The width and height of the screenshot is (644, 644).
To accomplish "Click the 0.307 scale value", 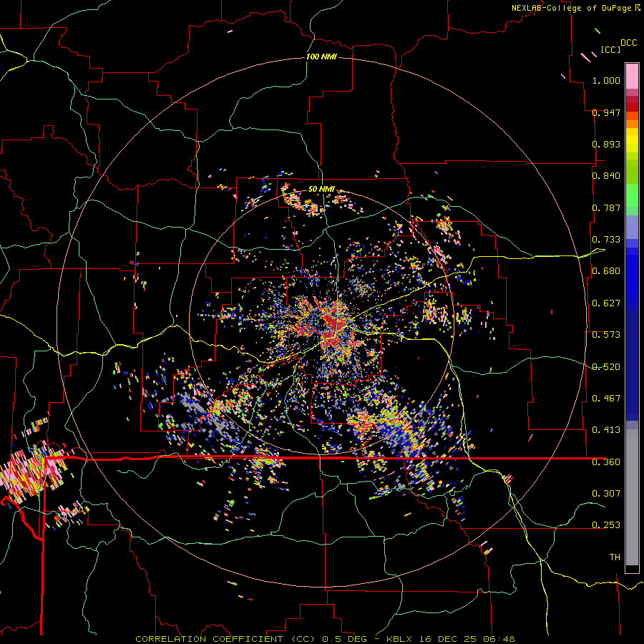I will click(606, 493).
